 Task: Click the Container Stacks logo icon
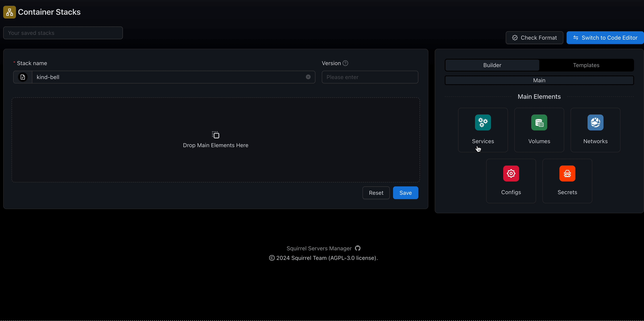(10, 12)
